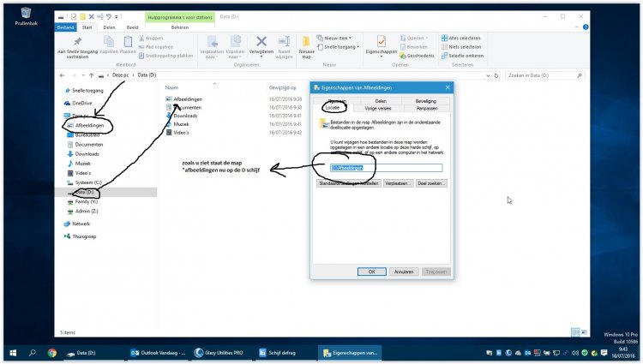The width and height of the screenshot is (643, 364).
Task: Expand the Snelle toegang ribbon dropdown
Action: (x=340, y=45)
